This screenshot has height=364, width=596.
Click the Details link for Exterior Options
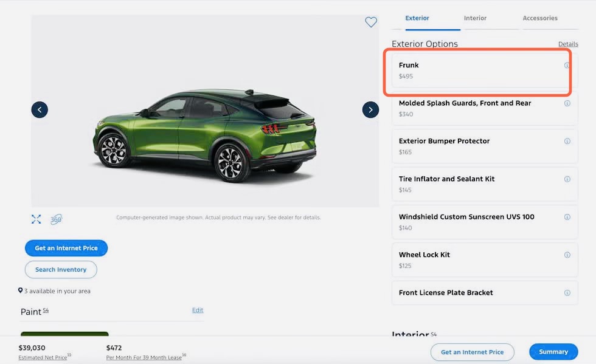click(568, 44)
